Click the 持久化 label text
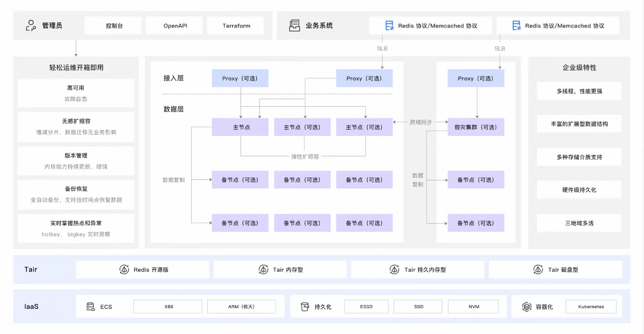644x334 pixels. tap(323, 307)
